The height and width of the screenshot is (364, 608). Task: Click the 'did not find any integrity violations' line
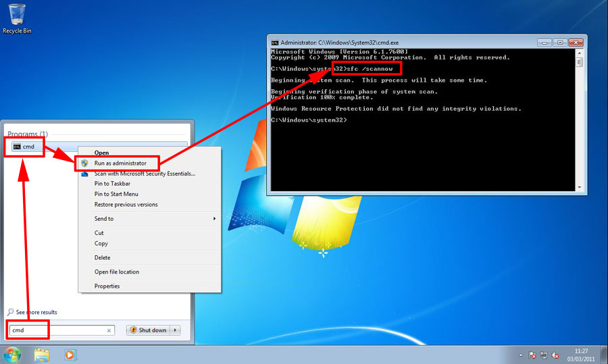(x=396, y=109)
